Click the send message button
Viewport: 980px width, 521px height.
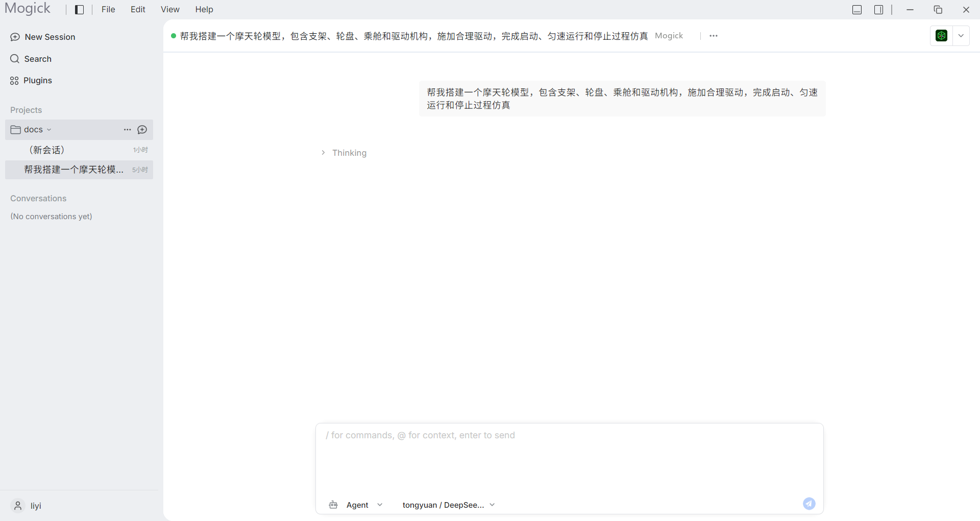tap(809, 504)
